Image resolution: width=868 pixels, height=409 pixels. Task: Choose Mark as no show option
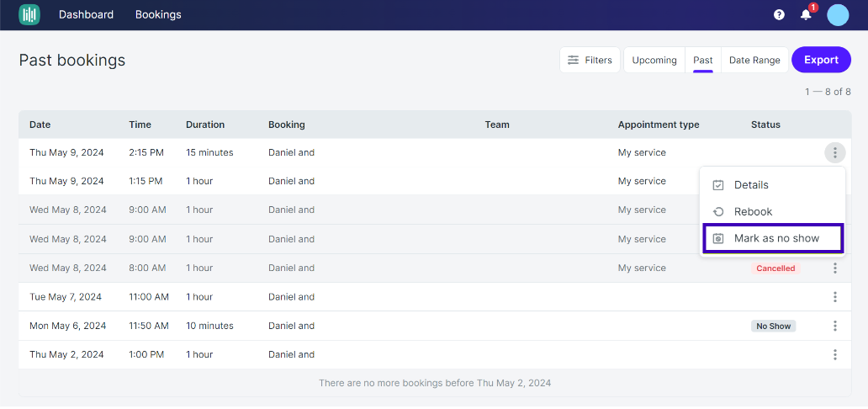click(x=773, y=238)
